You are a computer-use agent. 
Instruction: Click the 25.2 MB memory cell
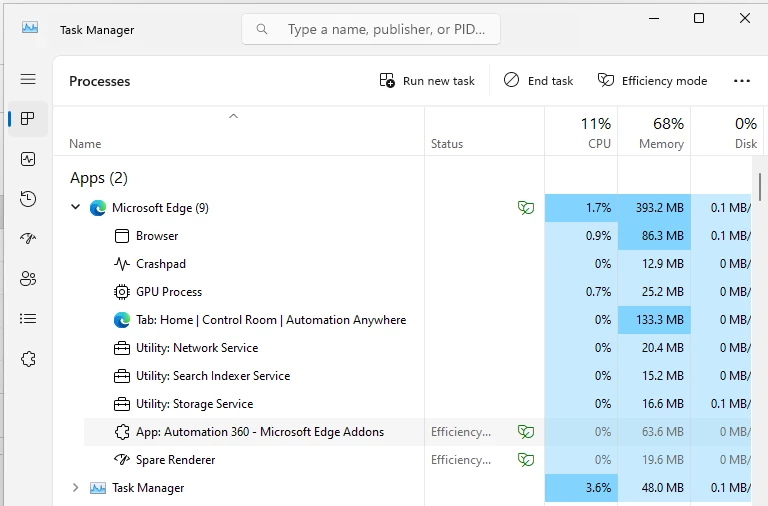click(654, 291)
